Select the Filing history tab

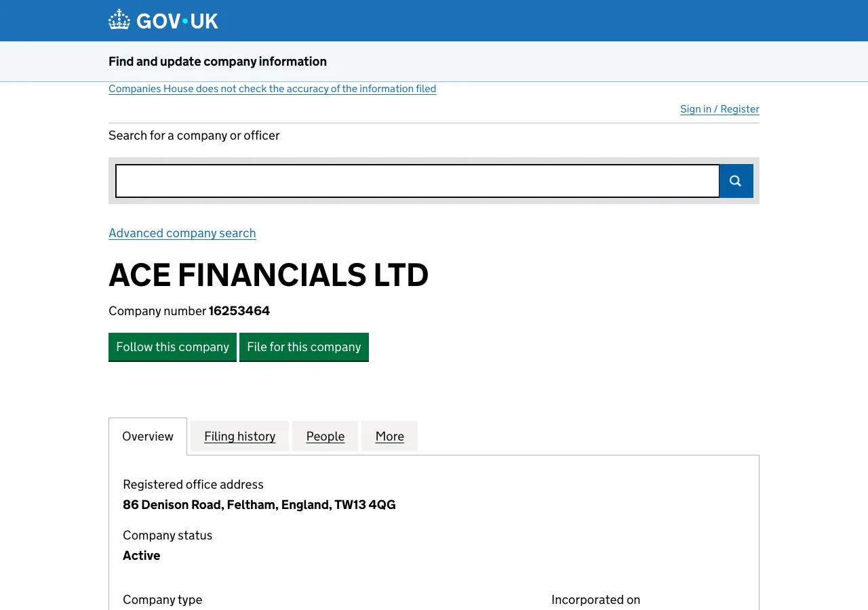click(239, 436)
